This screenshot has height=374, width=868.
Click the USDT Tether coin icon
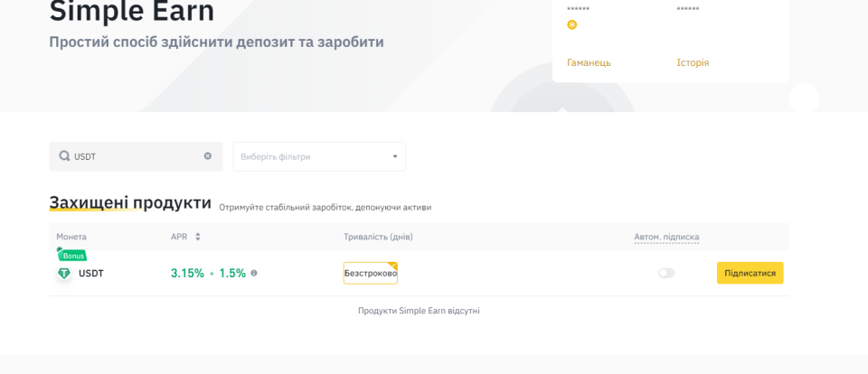tap(64, 273)
